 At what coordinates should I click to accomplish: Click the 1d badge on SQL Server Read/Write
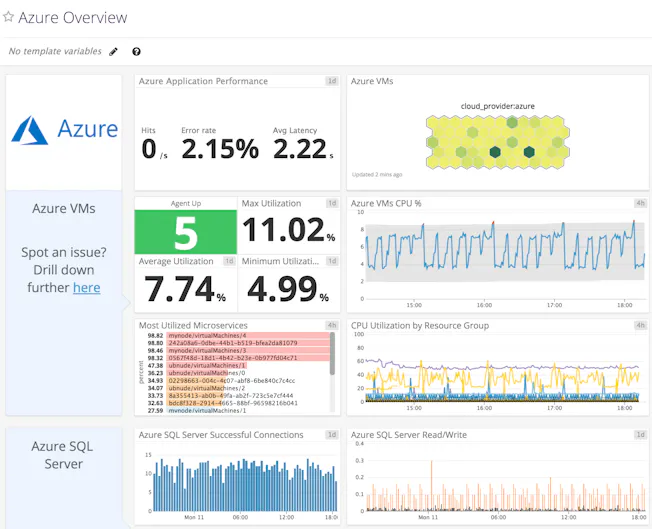coord(640,435)
